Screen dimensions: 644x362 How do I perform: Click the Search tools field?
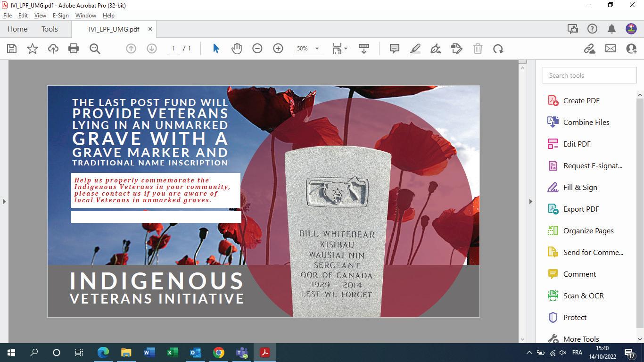tap(589, 75)
